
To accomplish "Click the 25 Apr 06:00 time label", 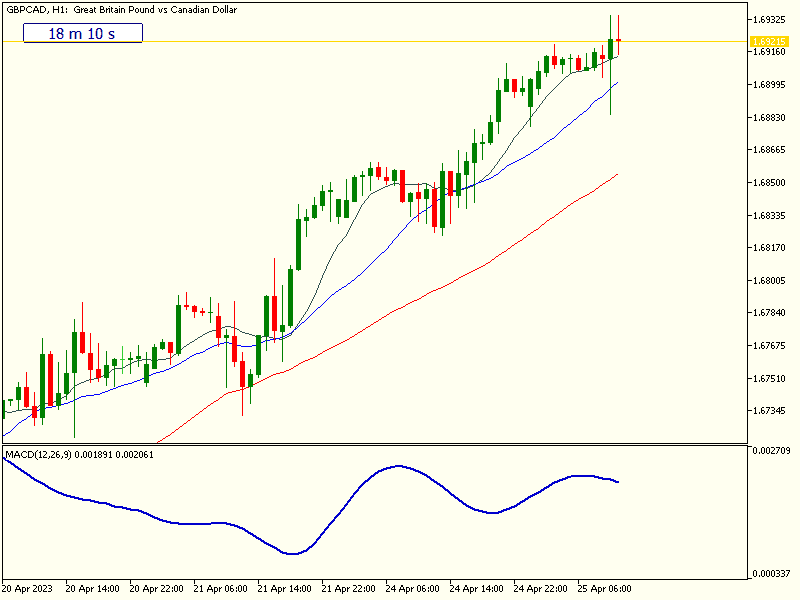I will point(604,589).
